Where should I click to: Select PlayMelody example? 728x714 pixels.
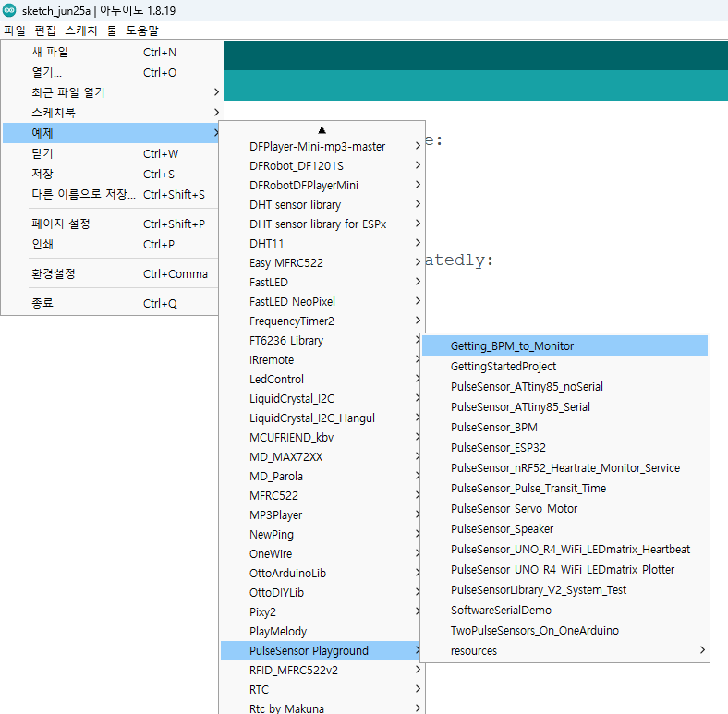(x=321, y=632)
